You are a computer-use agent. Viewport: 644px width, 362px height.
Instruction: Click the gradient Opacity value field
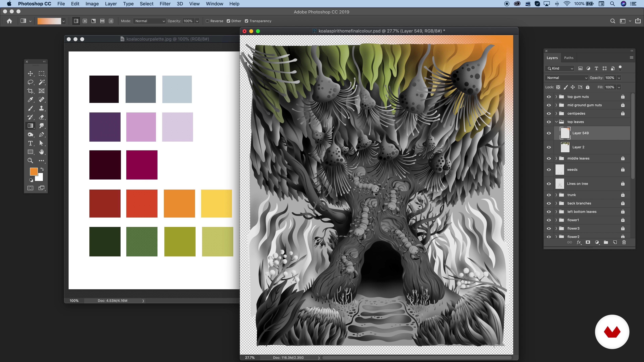pyautogui.click(x=188, y=21)
